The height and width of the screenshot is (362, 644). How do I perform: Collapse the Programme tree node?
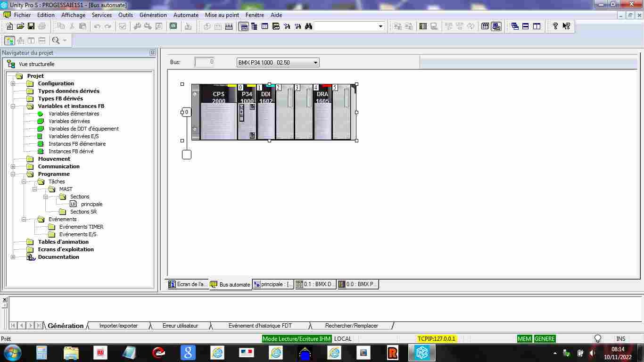[x=13, y=174]
